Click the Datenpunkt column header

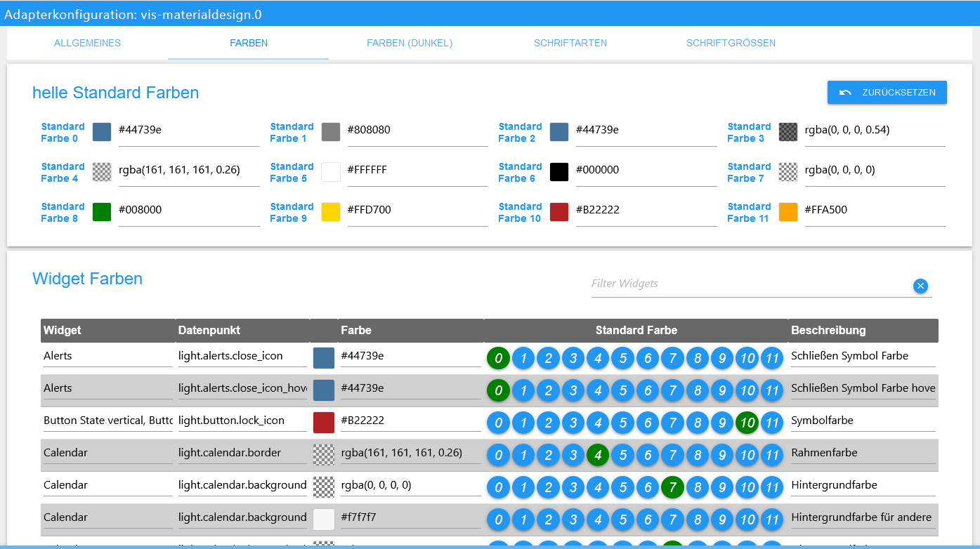[242, 331]
